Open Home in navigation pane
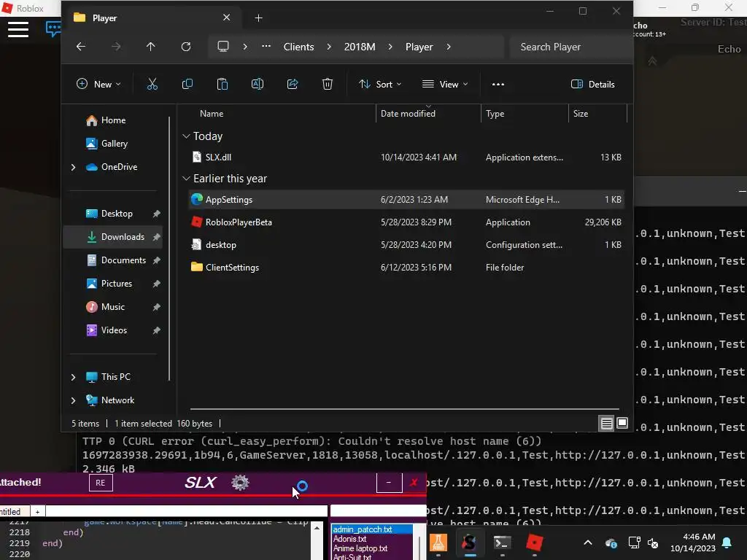Image resolution: width=747 pixels, height=560 pixels. coord(113,120)
